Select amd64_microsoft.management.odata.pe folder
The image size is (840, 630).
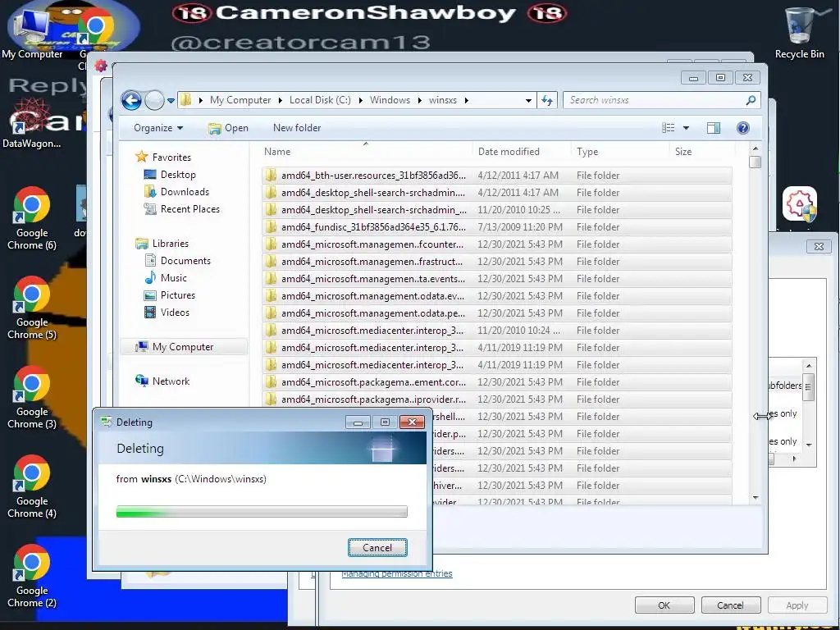click(496, 313)
